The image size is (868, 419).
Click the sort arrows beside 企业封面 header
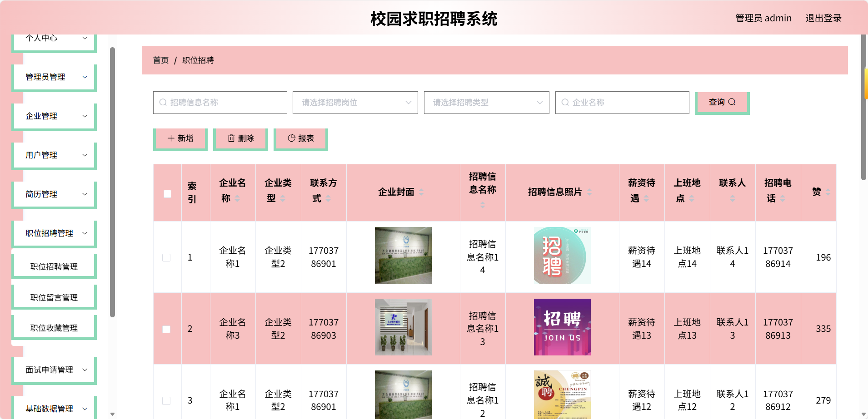click(x=421, y=192)
